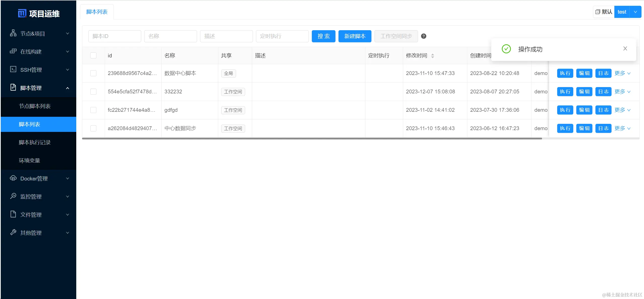The width and height of the screenshot is (644, 299).
Task: Click the 脚本管理 document icon
Action: coord(13,87)
